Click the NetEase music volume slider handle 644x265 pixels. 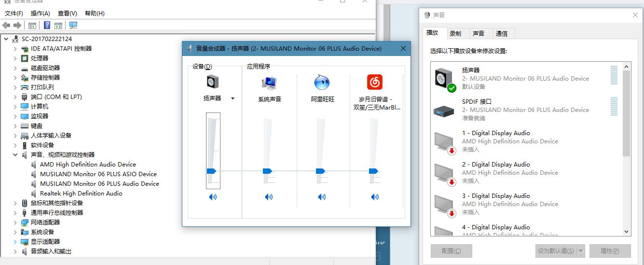[373, 171]
